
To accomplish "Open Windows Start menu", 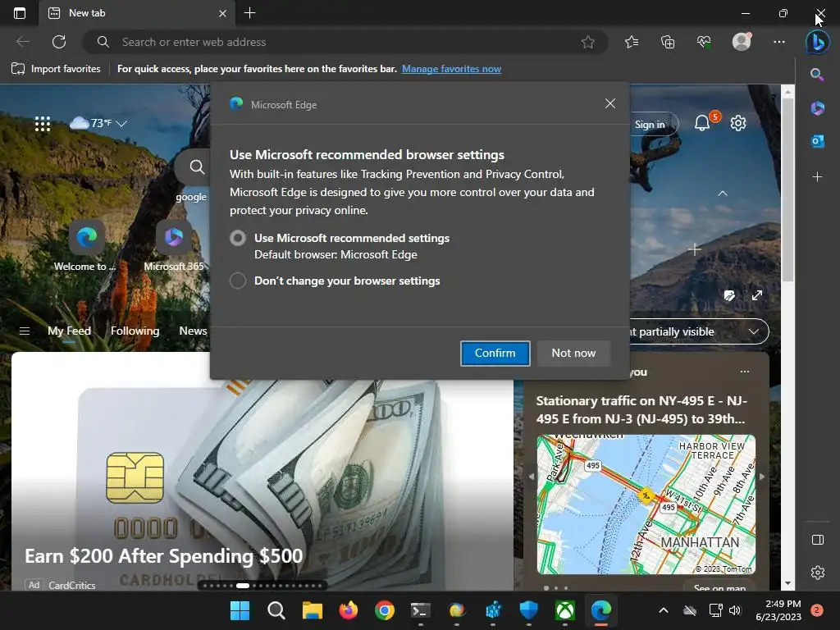I will point(240,610).
